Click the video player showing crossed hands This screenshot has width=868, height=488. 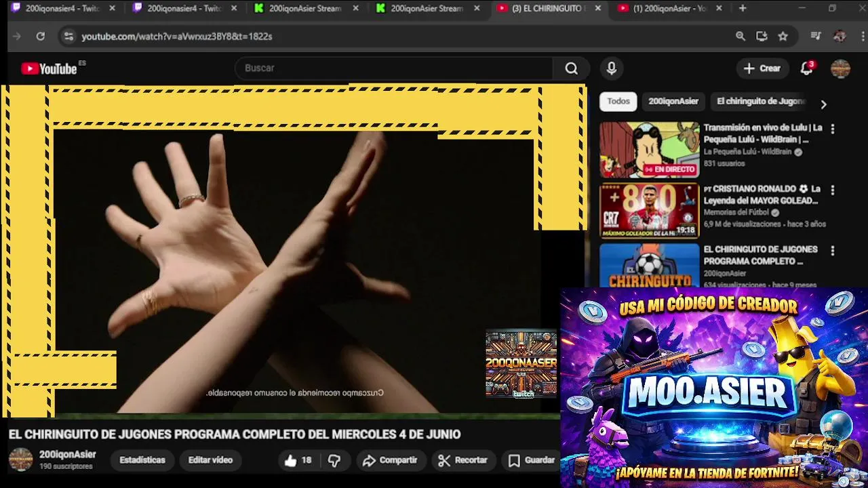[x=293, y=271]
